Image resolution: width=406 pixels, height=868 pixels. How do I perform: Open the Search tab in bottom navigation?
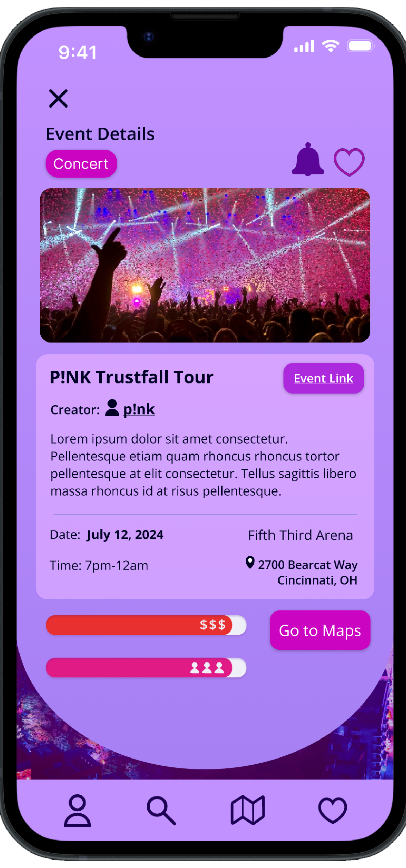coord(161,810)
